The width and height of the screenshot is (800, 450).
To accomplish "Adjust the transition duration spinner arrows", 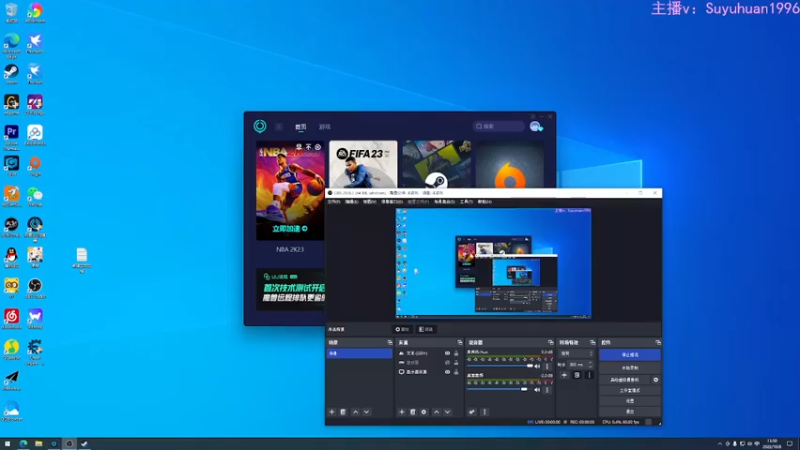I will coord(591,364).
